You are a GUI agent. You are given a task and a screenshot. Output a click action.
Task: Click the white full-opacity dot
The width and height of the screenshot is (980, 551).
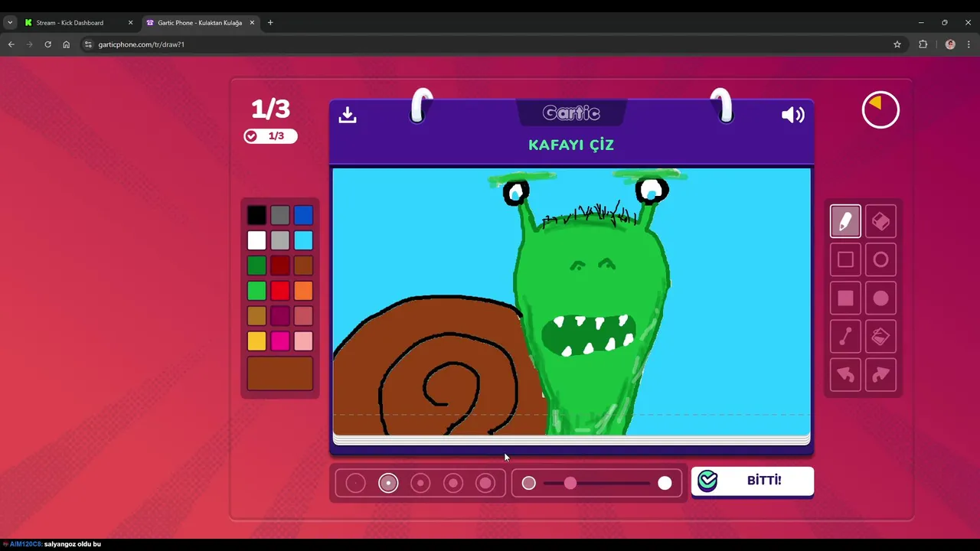point(665,483)
